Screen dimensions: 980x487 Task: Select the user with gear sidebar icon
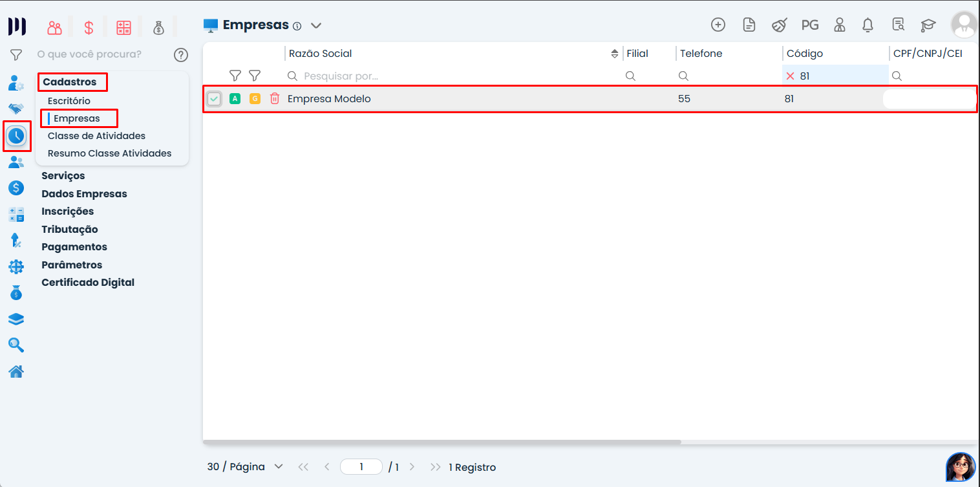[x=16, y=83]
